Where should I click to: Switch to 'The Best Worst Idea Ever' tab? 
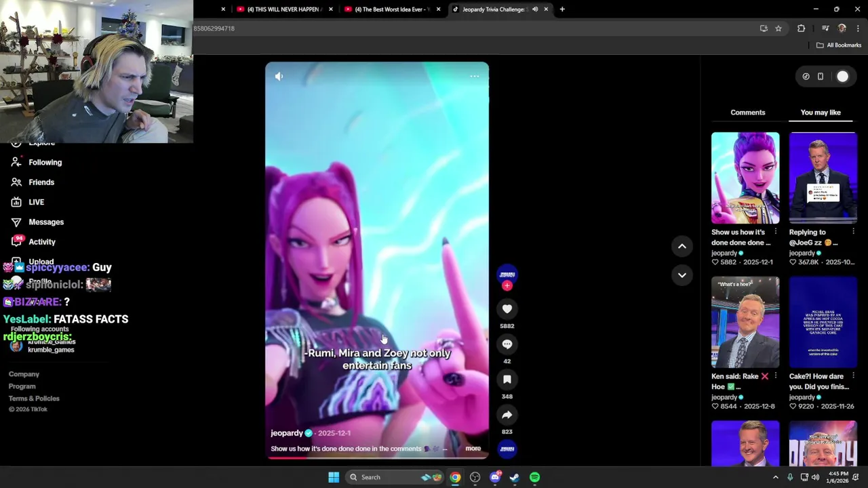(x=393, y=9)
